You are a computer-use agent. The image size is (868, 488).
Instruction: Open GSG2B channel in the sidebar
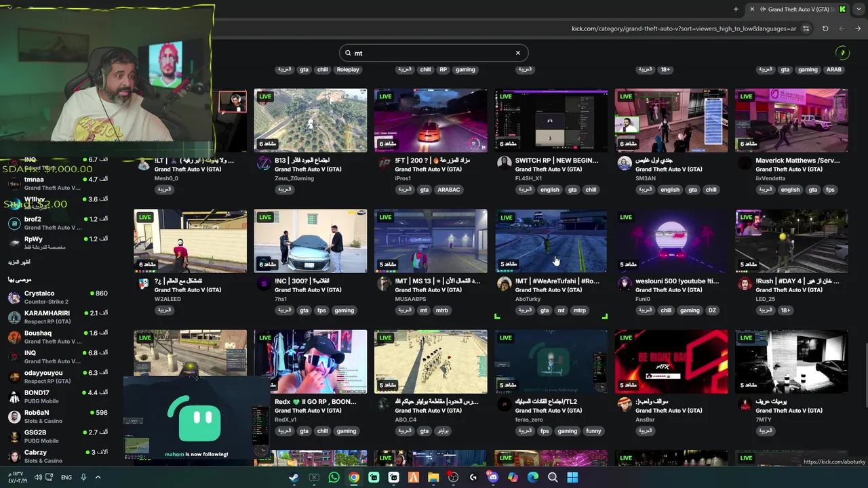point(58,436)
